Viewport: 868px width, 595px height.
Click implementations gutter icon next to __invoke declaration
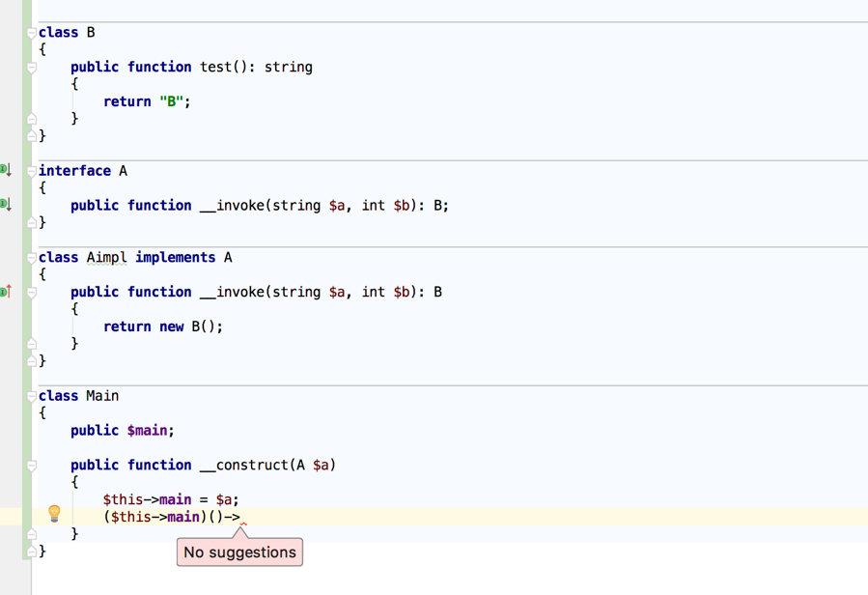point(5,206)
